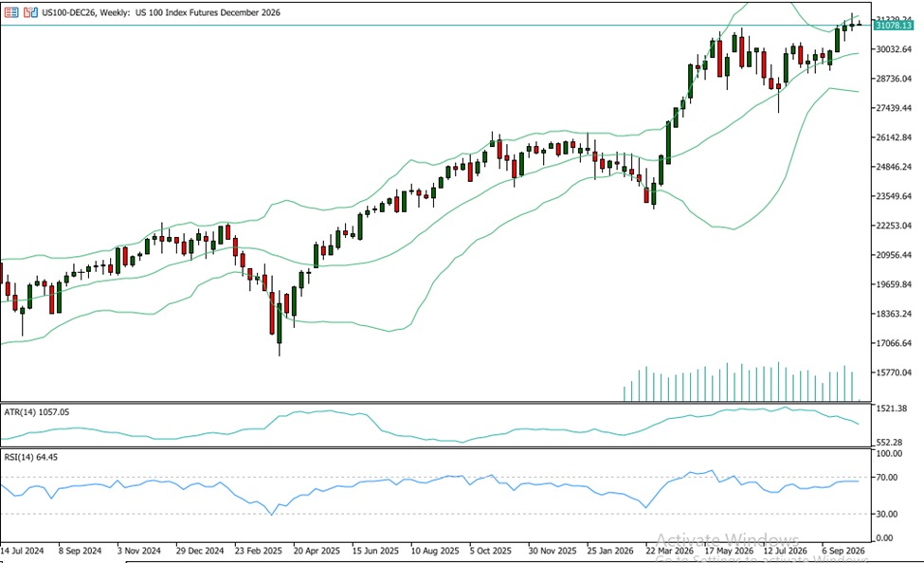Click the RSI scale value 30.00
Viewport: 924px width, 563px height.
tap(887, 514)
